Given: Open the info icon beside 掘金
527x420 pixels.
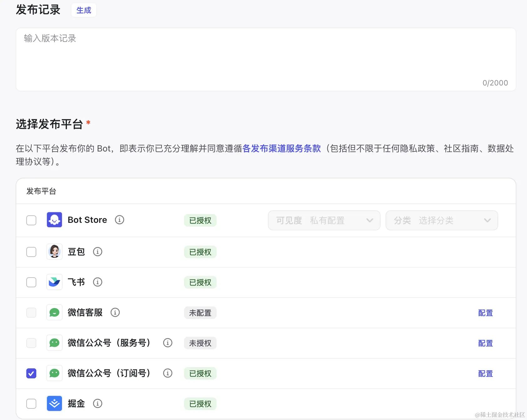Looking at the screenshot, I should pyautogui.click(x=98, y=403).
